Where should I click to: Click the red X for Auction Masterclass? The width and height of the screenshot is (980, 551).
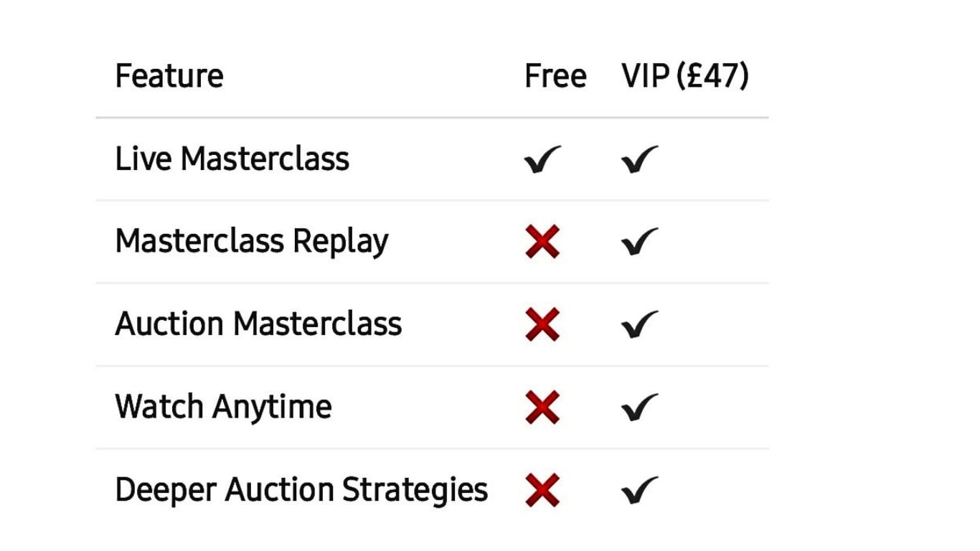542,324
